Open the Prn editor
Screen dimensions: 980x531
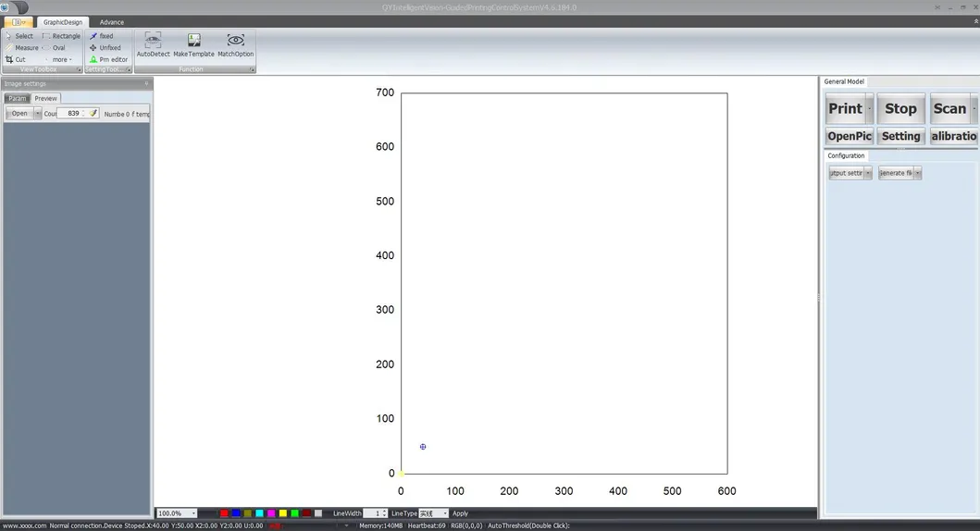(x=108, y=59)
